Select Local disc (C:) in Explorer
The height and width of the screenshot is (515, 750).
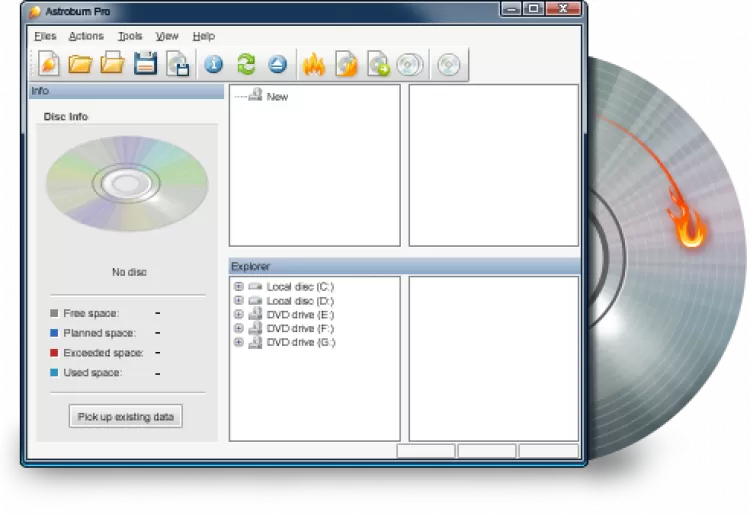point(300,287)
